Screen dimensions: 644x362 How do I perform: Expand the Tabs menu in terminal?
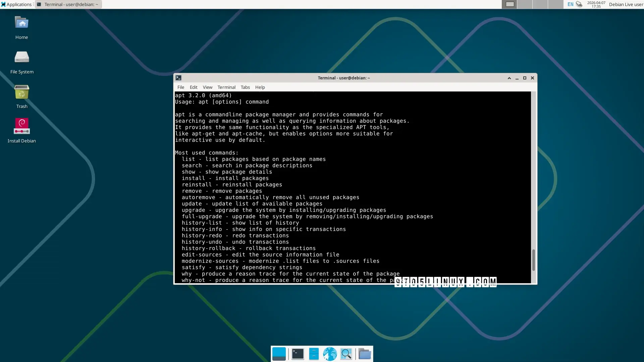[x=245, y=87]
